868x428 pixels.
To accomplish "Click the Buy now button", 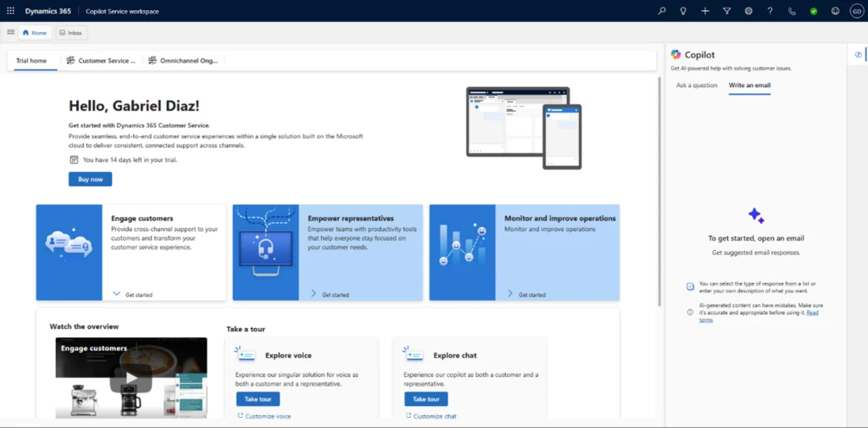I will pyautogui.click(x=90, y=179).
